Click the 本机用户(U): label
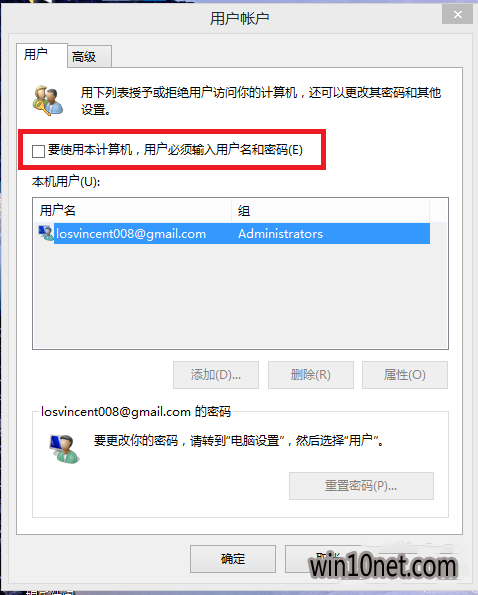The height and width of the screenshot is (595, 478). tap(66, 182)
